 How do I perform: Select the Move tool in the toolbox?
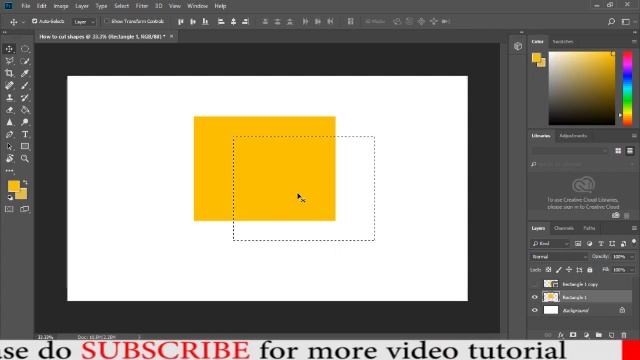pos(9,49)
